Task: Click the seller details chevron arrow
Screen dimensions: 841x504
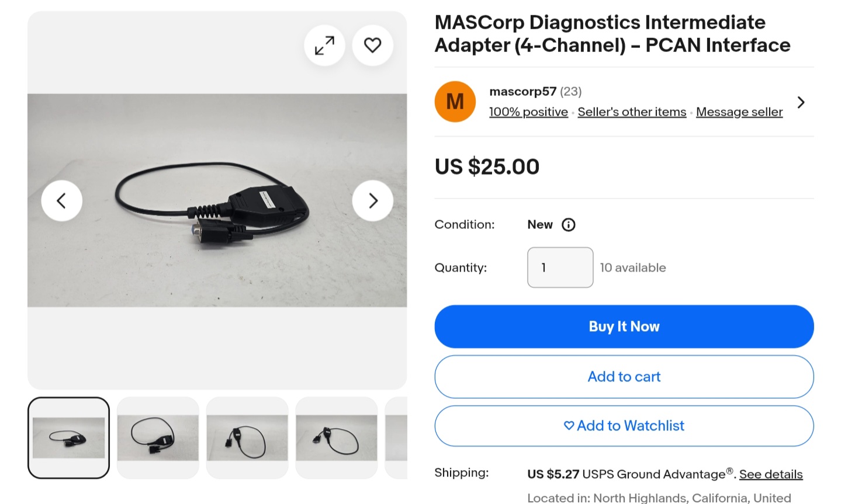Action: coord(801,102)
